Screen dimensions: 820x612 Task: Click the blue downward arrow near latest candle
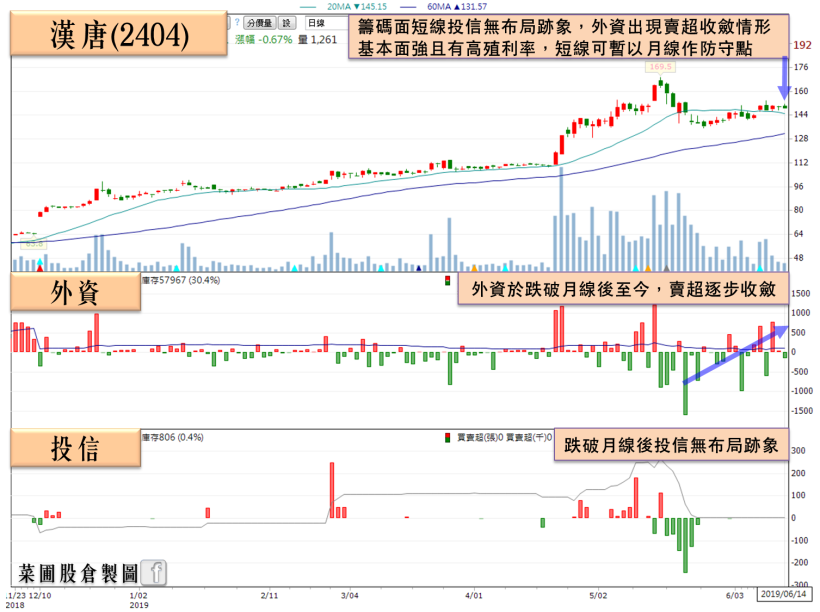784,80
